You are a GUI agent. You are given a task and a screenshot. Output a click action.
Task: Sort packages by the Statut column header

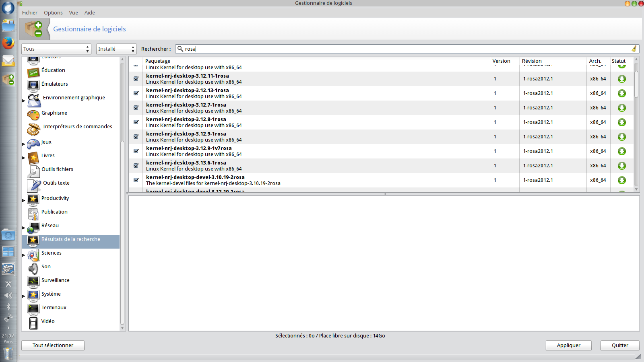tap(622, 61)
